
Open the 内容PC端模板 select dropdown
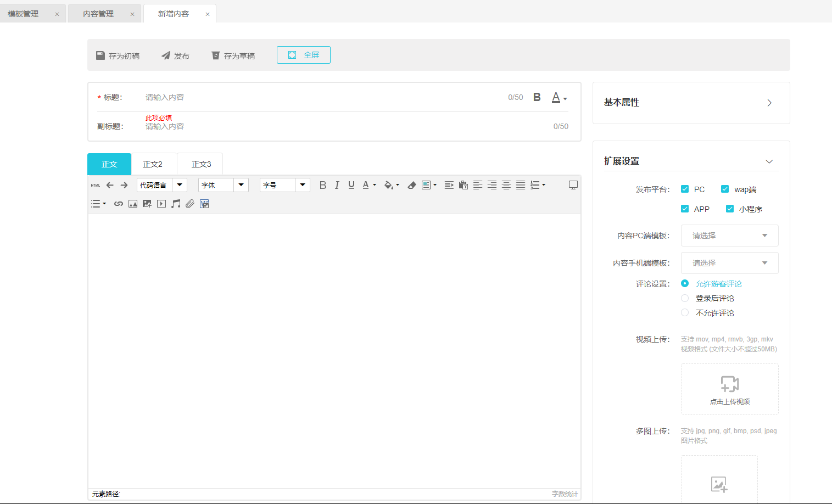pos(729,236)
